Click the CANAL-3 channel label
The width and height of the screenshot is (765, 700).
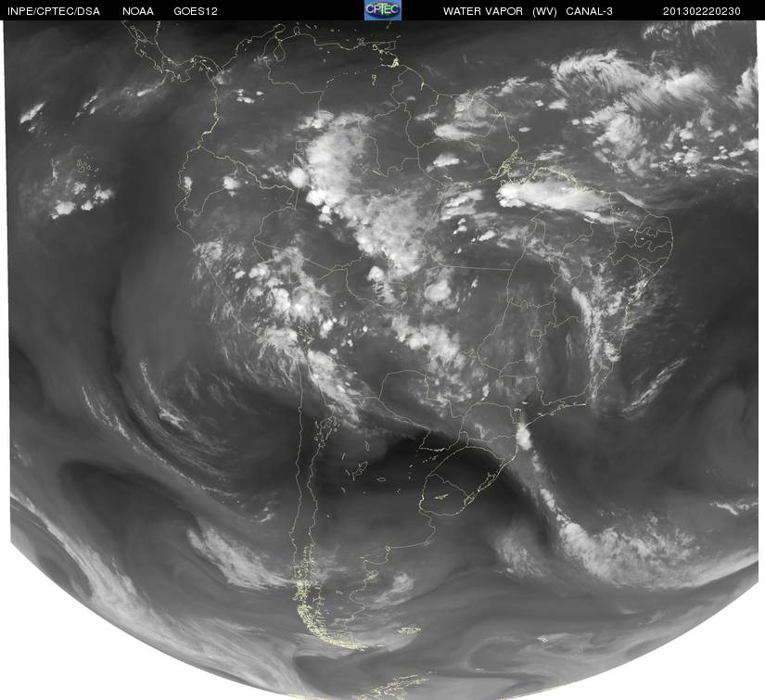tap(589, 11)
